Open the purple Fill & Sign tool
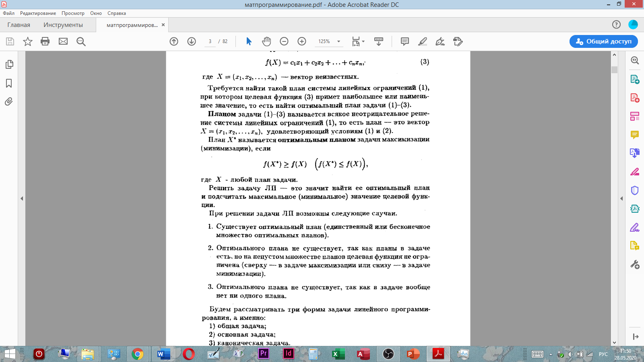This screenshot has height=362, width=644. [635, 227]
